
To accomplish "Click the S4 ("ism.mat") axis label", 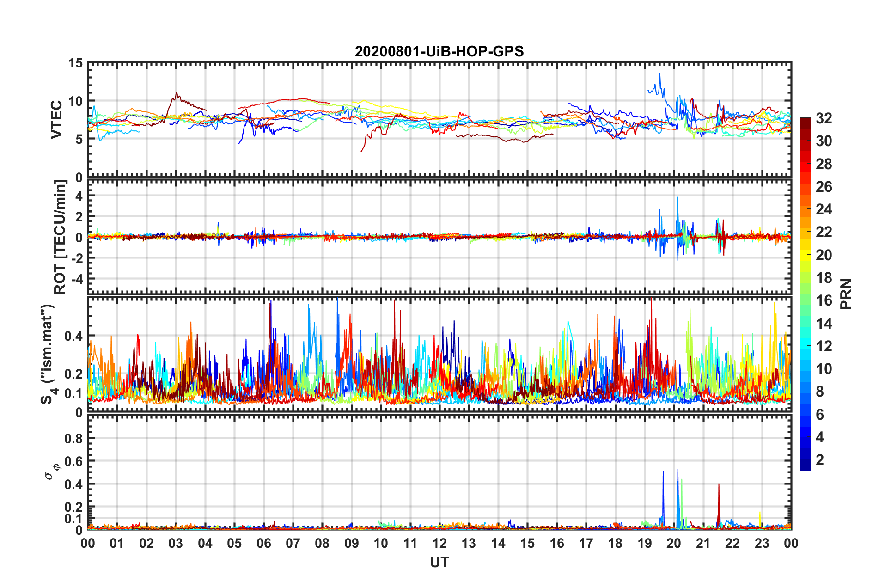I will point(48,355).
